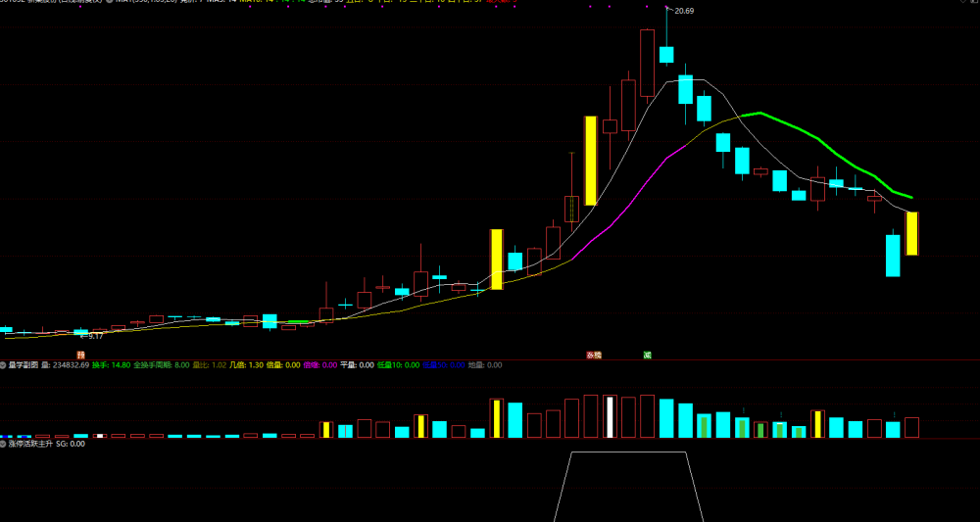Image resolution: width=980 pixels, height=522 pixels.
Task: Open the green 减 event marker
Action: tap(648, 355)
